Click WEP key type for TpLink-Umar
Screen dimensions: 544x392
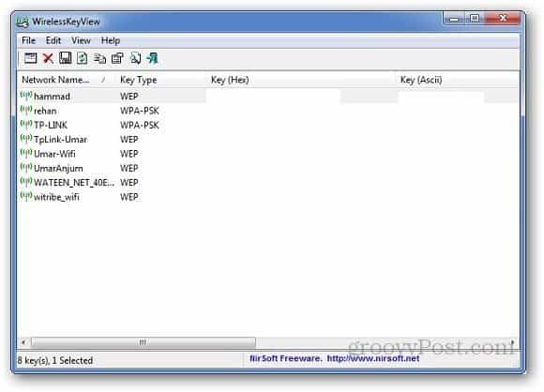tap(129, 140)
